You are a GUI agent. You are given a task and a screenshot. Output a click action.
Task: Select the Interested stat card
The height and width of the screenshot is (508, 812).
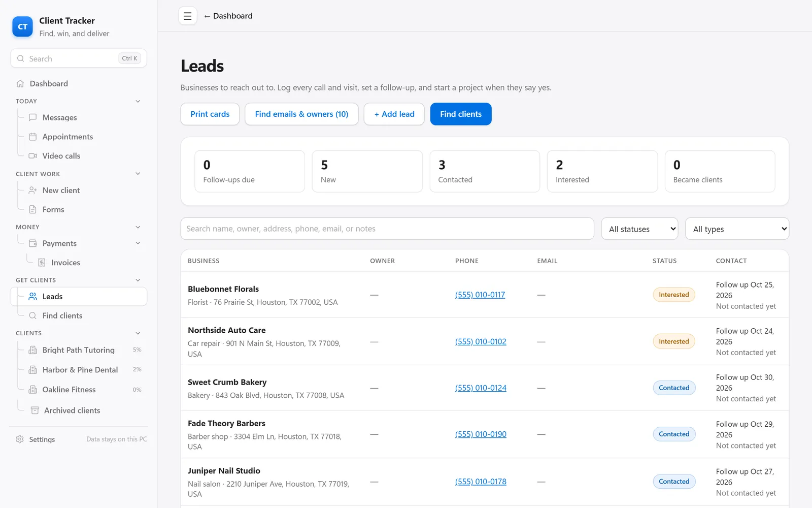coord(602,171)
